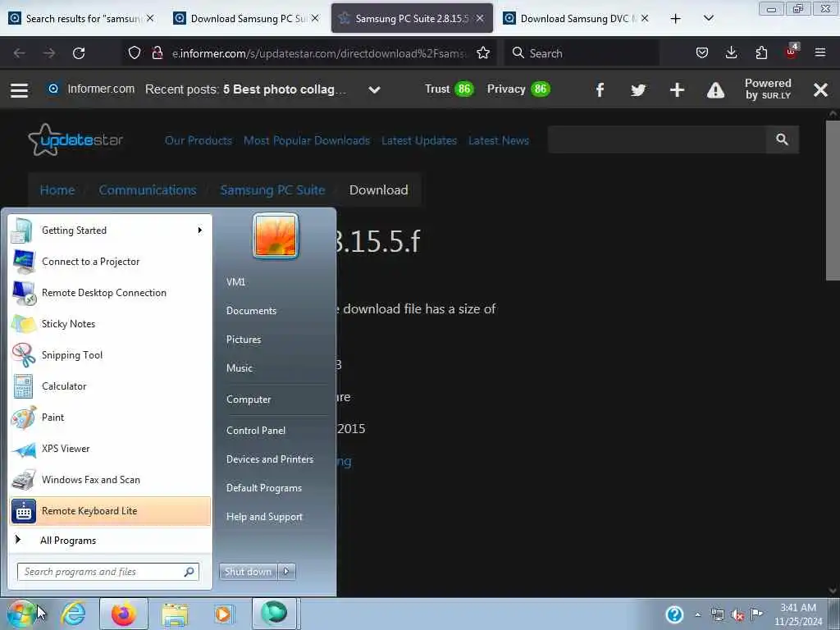Image resolution: width=840 pixels, height=630 pixels.
Task: Open XPS Viewer from Start menu
Action: click(x=110, y=449)
